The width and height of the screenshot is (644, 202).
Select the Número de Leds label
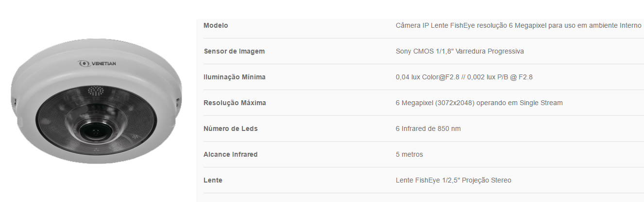pos(231,129)
